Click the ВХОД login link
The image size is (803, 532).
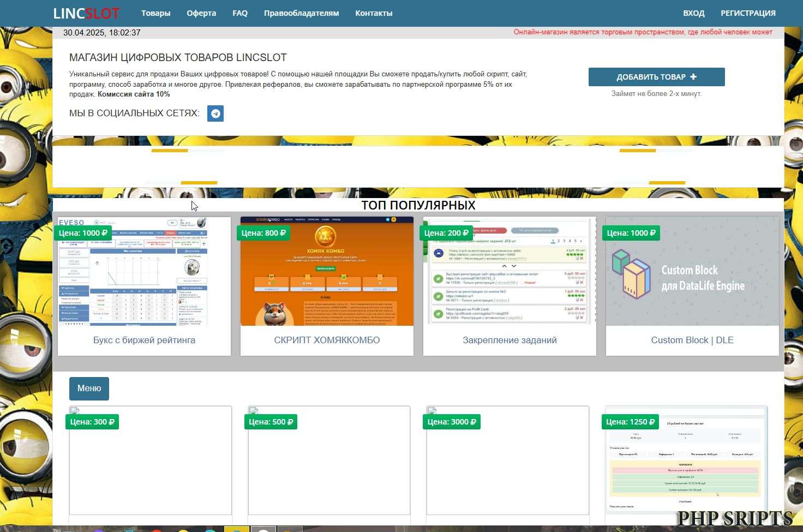point(693,13)
